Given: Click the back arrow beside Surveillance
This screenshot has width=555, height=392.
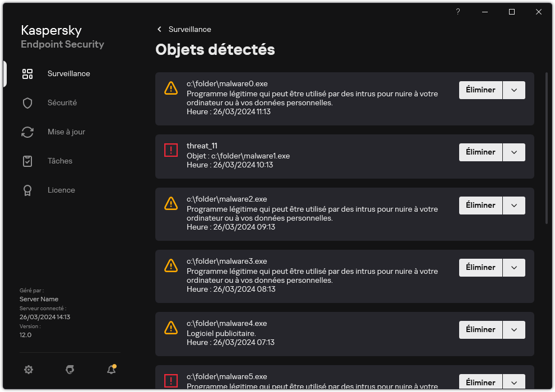Looking at the screenshot, I should point(160,29).
